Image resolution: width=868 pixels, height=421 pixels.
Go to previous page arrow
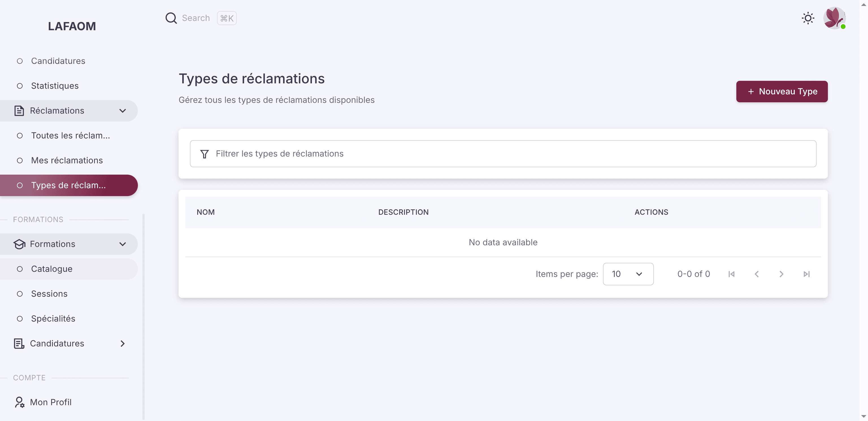click(x=756, y=274)
